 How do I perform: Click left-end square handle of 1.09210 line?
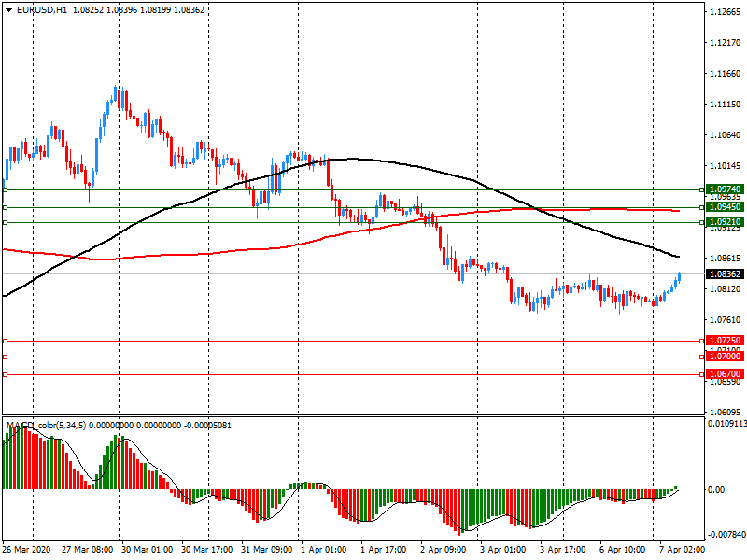pos(6,222)
